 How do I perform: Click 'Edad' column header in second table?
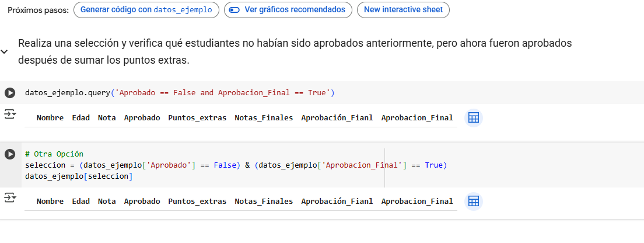81,202
